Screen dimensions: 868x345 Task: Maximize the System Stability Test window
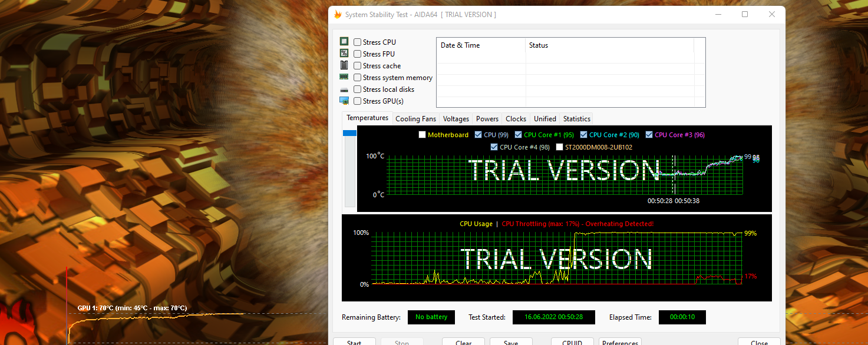coord(745,14)
